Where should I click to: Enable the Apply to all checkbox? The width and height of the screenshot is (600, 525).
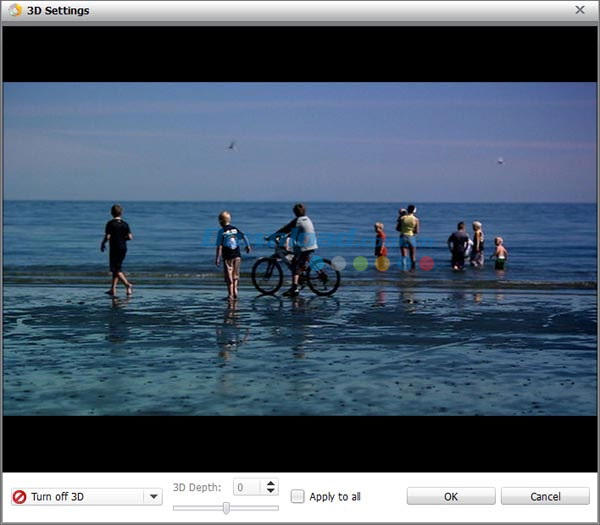297,496
